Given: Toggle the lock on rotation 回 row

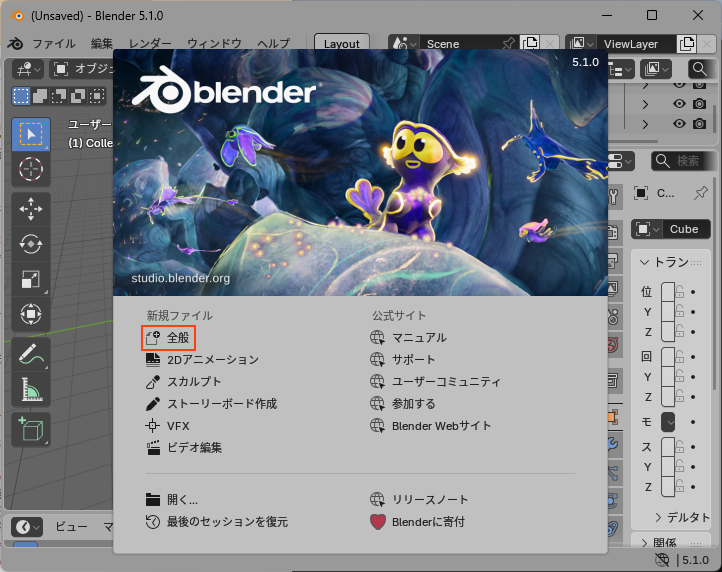Looking at the screenshot, I should coord(680,357).
